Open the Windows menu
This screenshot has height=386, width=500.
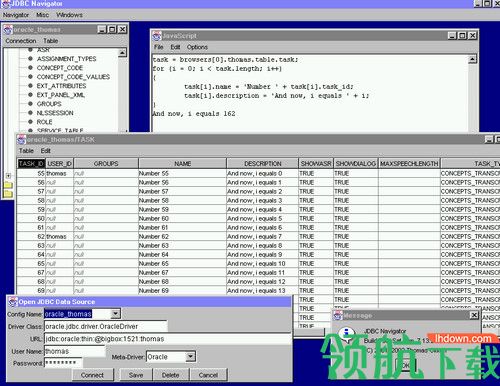pos(69,15)
